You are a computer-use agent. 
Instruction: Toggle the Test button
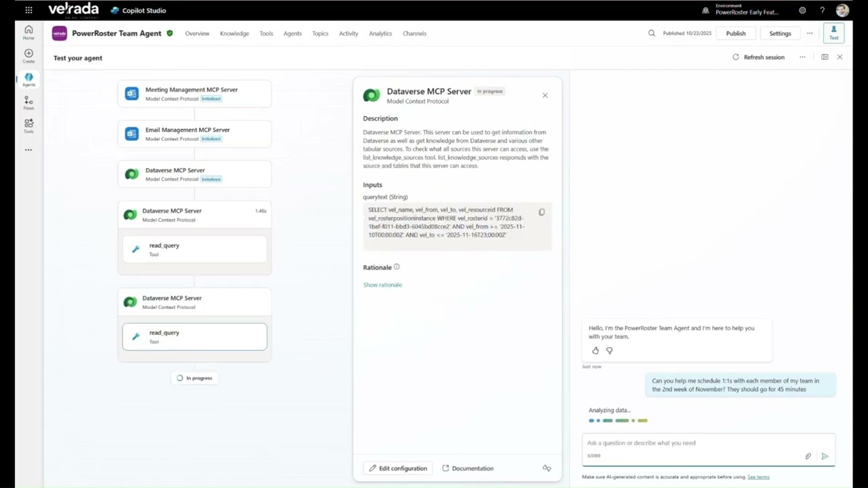click(x=834, y=33)
